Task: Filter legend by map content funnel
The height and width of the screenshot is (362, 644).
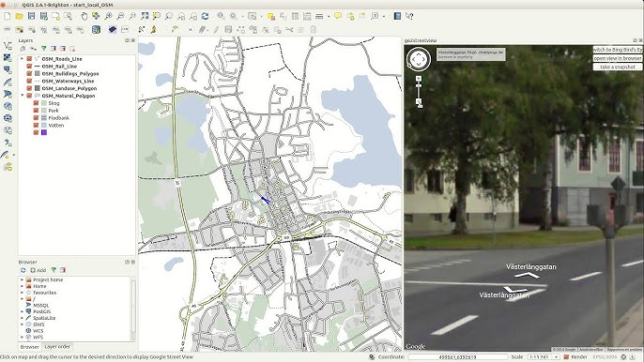Action: click(43, 49)
